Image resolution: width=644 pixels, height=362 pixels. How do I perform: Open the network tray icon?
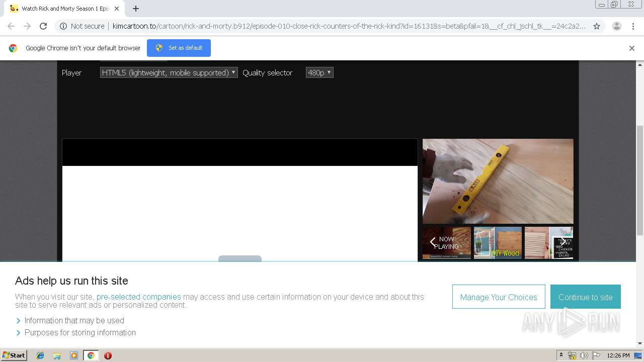pos(572,355)
